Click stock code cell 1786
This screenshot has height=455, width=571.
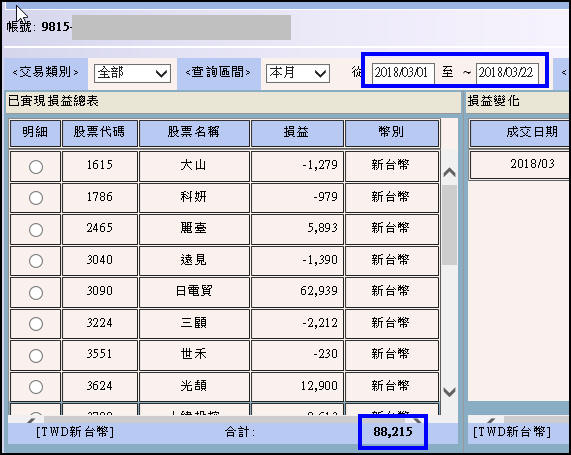(100, 198)
